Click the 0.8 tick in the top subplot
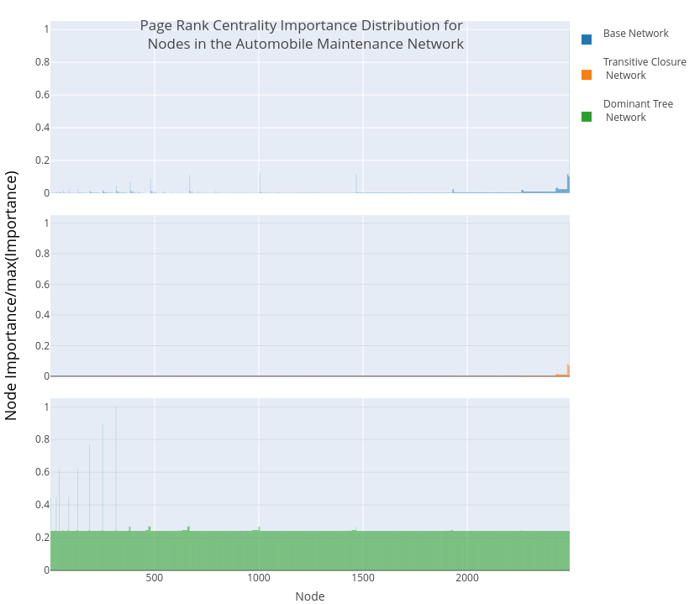700x604 pixels. (x=42, y=62)
